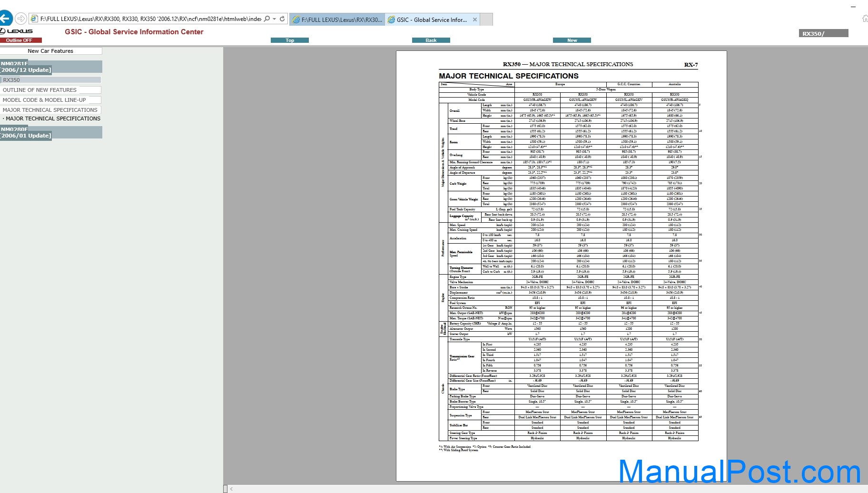The width and height of the screenshot is (868, 493).
Task: Select the RX350 tree item
Action: 50,80
